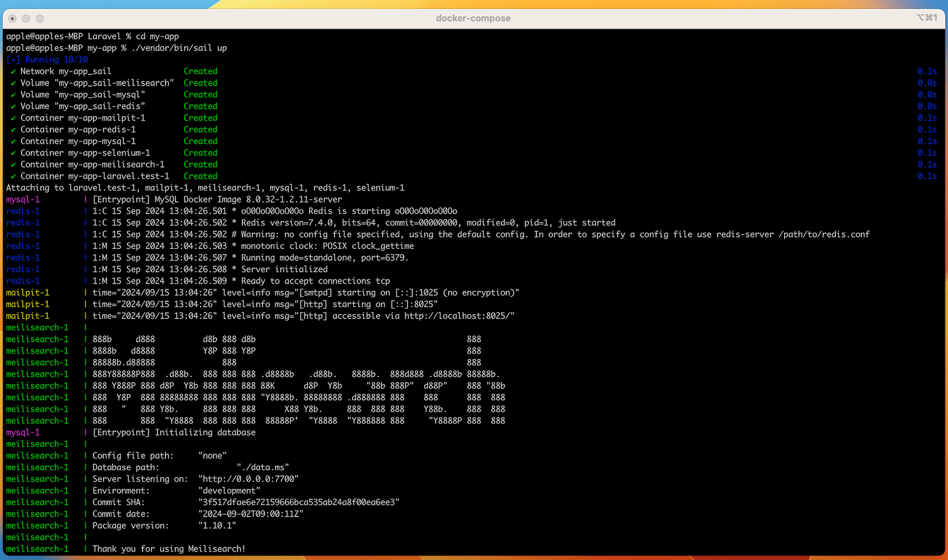This screenshot has height=560, width=948.
Task: Click the checkmark beside Volume my-app_sail-redis
Action: click(x=13, y=106)
